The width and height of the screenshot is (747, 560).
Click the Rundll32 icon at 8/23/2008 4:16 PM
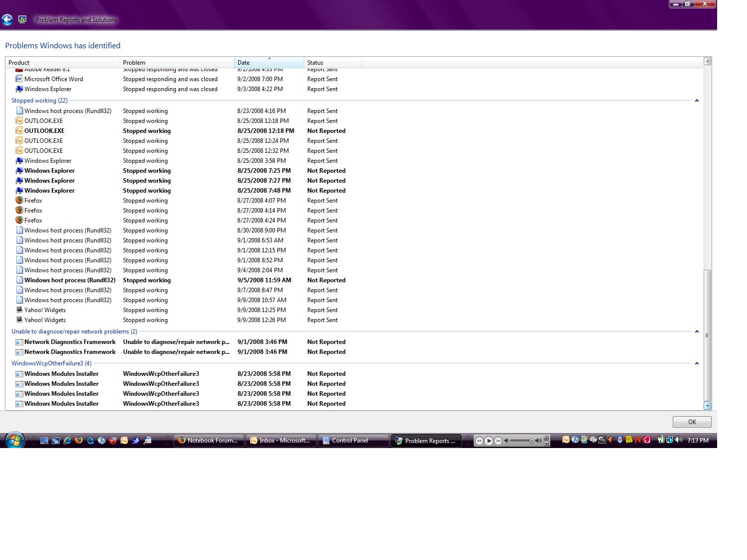pyautogui.click(x=19, y=111)
